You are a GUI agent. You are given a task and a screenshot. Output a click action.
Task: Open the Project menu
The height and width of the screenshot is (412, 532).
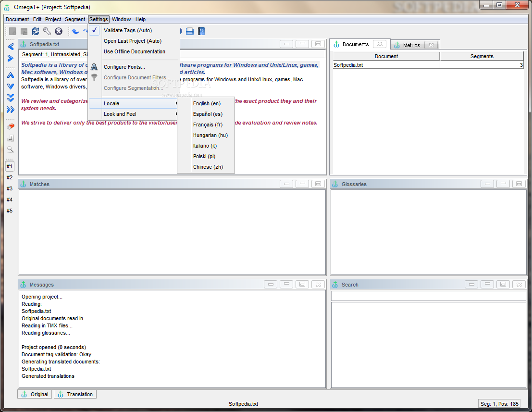[53, 19]
